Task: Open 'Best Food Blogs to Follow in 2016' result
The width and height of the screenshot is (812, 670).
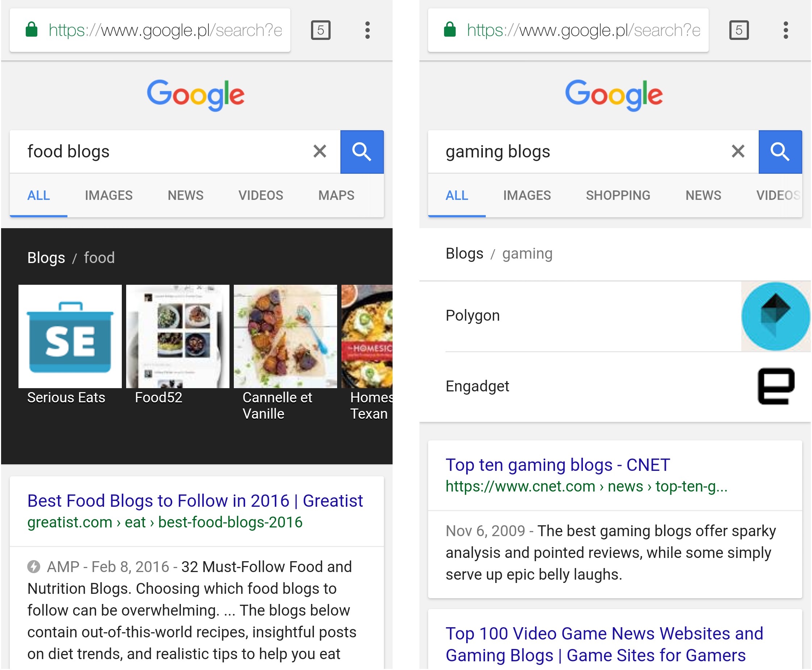Action: [x=195, y=501]
